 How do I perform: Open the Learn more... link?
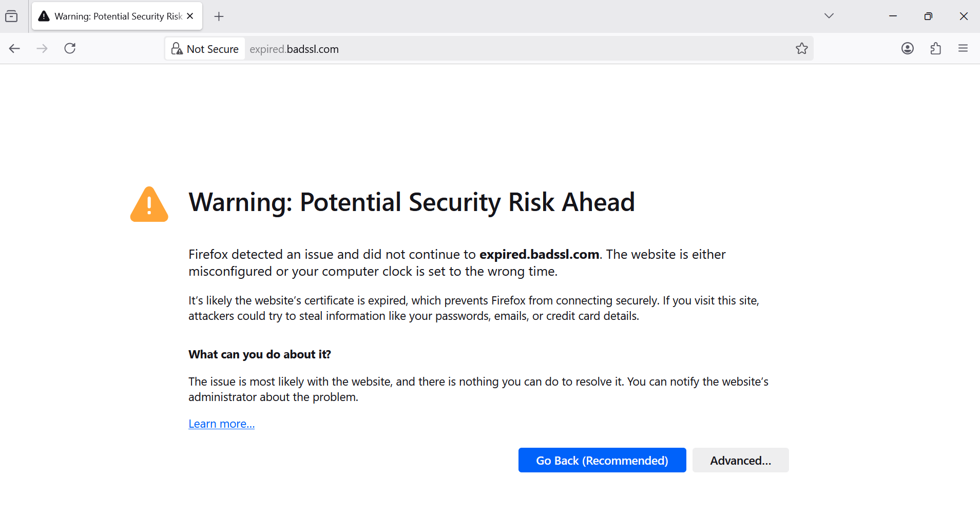pos(221,424)
